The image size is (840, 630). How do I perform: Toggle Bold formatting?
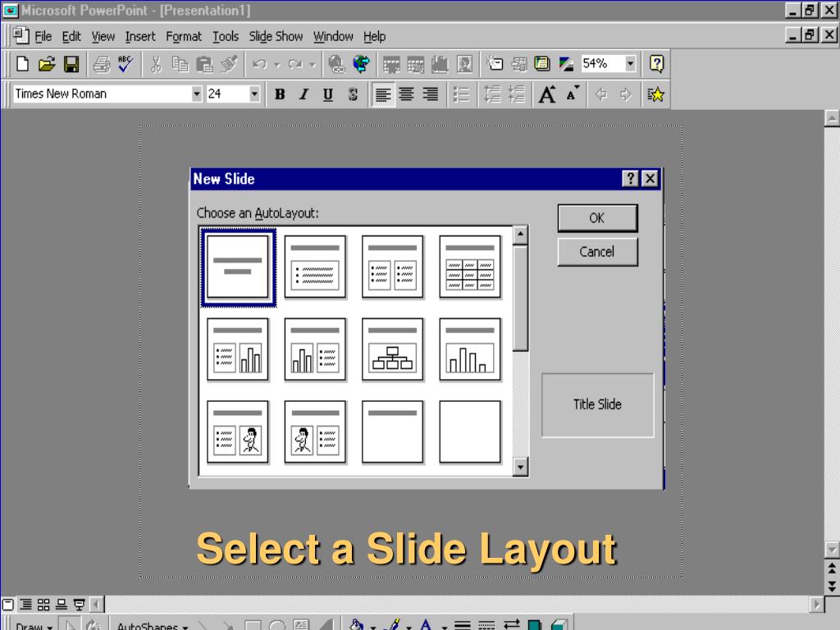point(280,95)
